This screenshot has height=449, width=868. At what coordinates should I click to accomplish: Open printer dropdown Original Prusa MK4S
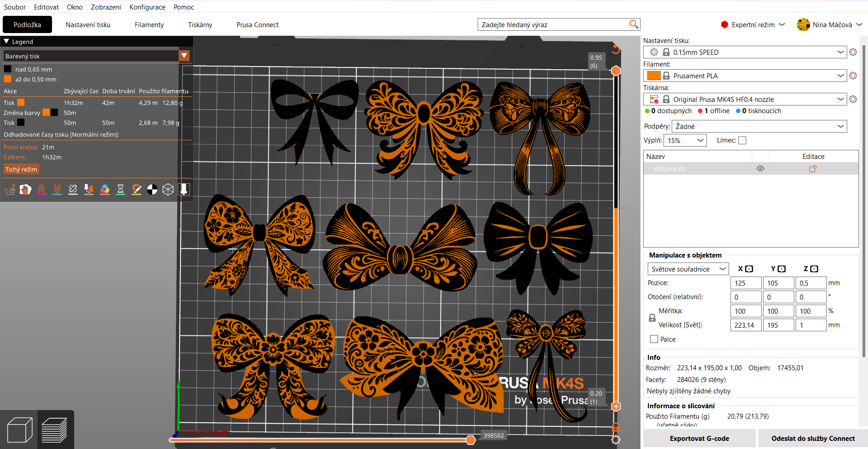[745, 99]
